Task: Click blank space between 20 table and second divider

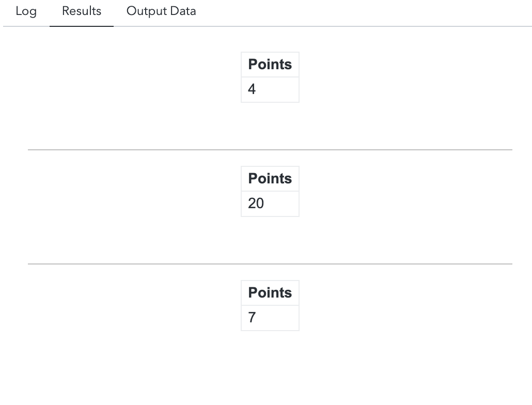Action: pyautogui.click(x=270, y=240)
